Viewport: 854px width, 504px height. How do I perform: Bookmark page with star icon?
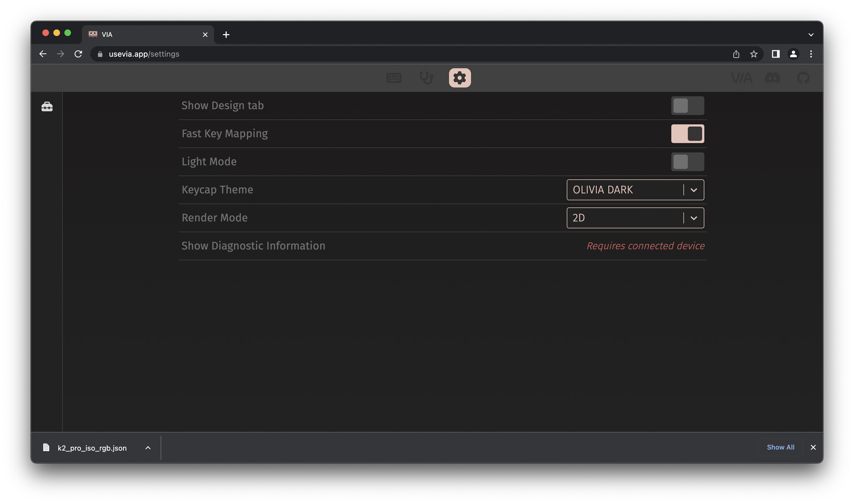pyautogui.click(x=754, y=54)
